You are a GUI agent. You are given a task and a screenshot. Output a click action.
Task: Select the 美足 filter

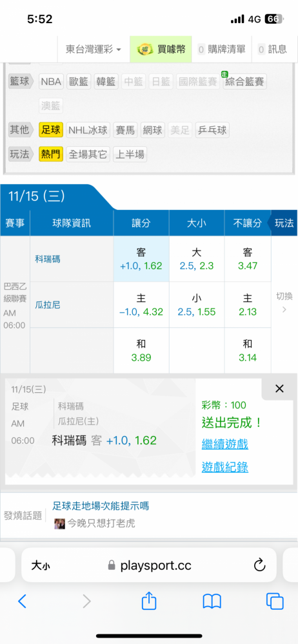pos(180,130)
